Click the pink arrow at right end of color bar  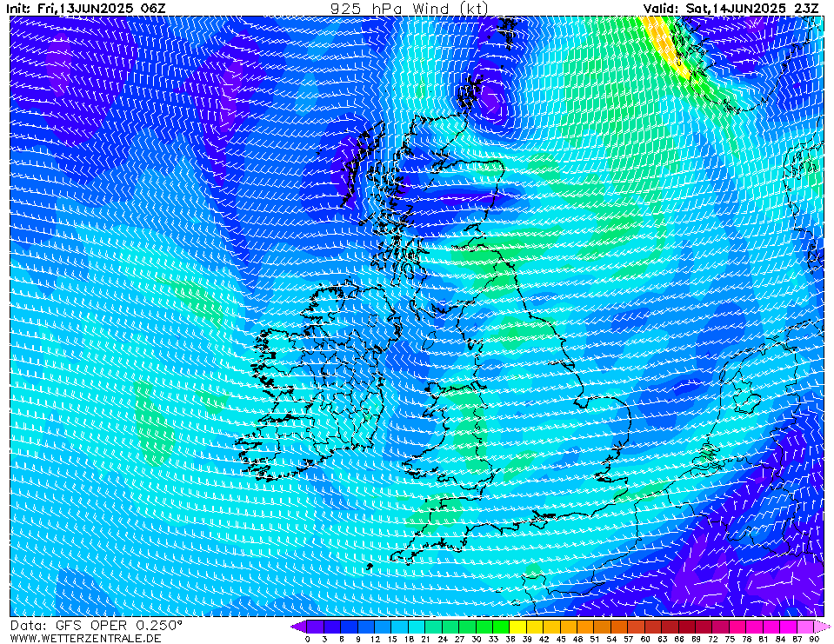pos(822,627)
